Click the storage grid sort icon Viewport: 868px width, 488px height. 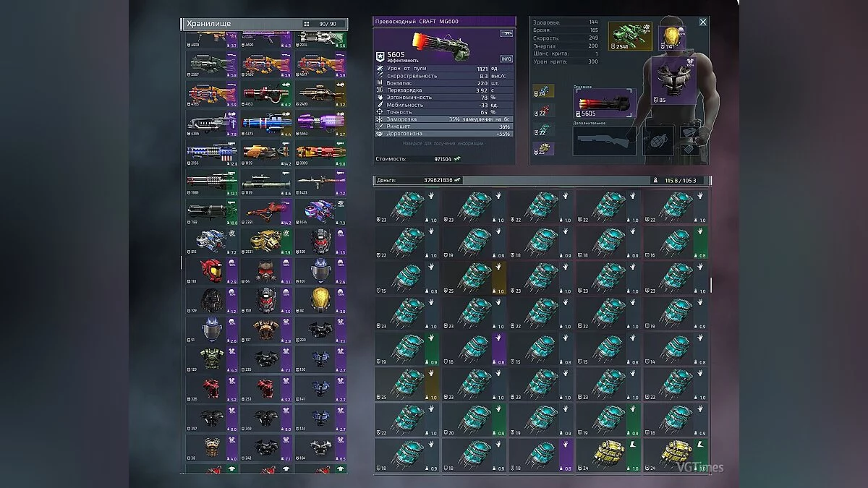[x=307, y=24]
